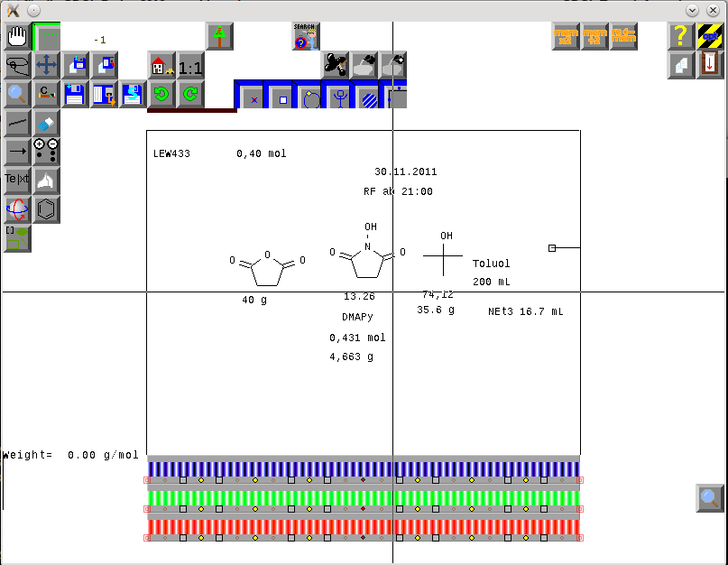
Task: Open the SEARCH tool icon
Action: pyautogui.click(x=306, y=37)
